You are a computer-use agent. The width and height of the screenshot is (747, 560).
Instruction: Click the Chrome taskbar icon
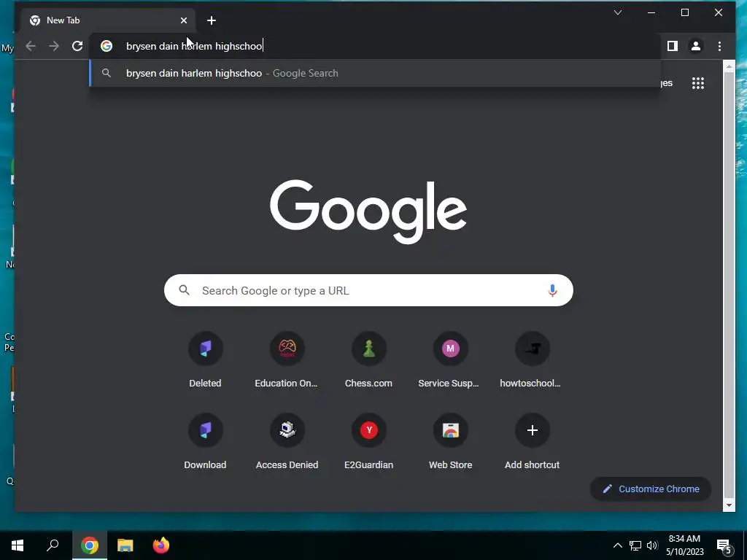(x=90, y=545)
